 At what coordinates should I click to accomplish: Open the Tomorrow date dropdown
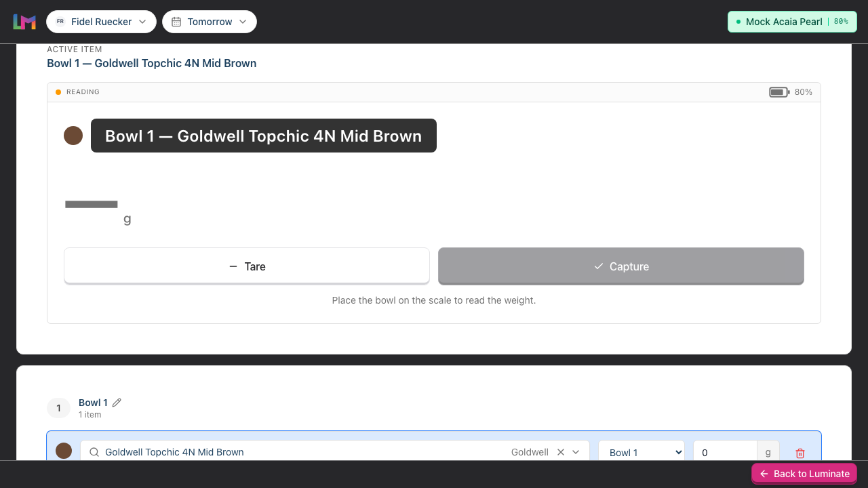210,22
